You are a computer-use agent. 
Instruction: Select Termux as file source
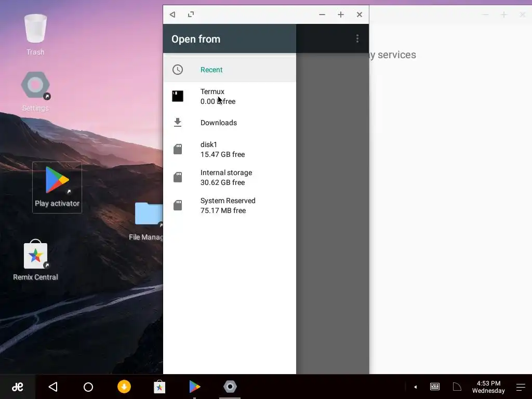229,96
